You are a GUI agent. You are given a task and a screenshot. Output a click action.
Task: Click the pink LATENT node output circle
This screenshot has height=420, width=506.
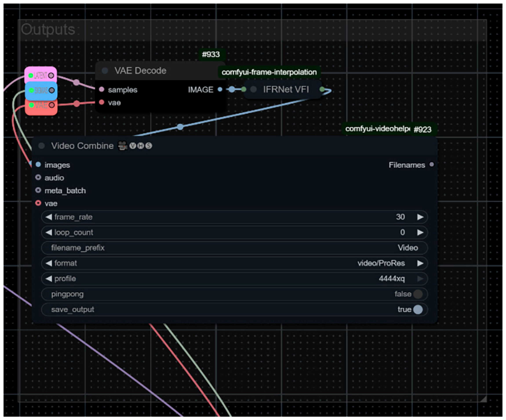pyautogui.click(x=51, y=75)
